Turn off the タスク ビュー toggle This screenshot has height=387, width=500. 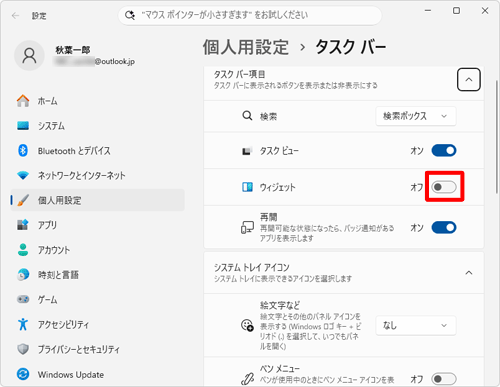(444, 151)
